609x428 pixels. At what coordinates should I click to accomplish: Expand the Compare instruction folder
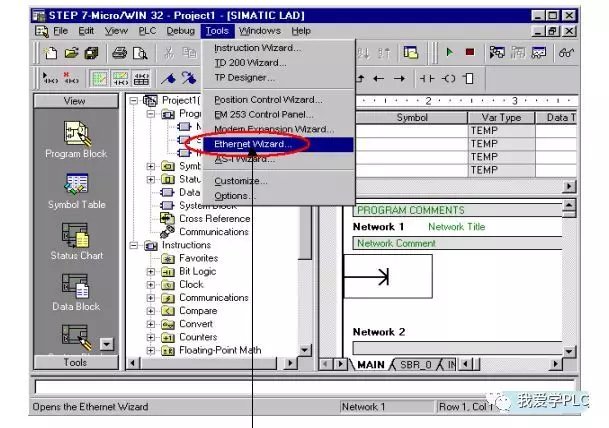151,311
